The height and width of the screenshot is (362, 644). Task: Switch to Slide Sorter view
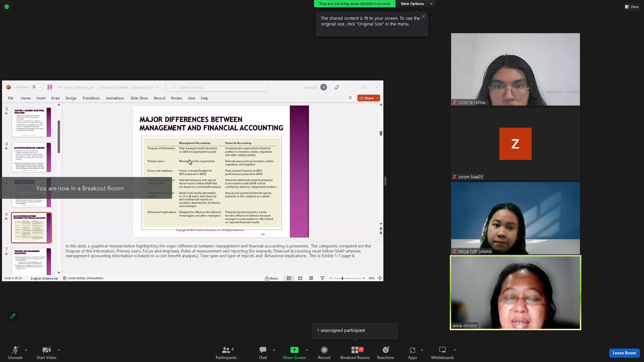click(x=300, y=278)
